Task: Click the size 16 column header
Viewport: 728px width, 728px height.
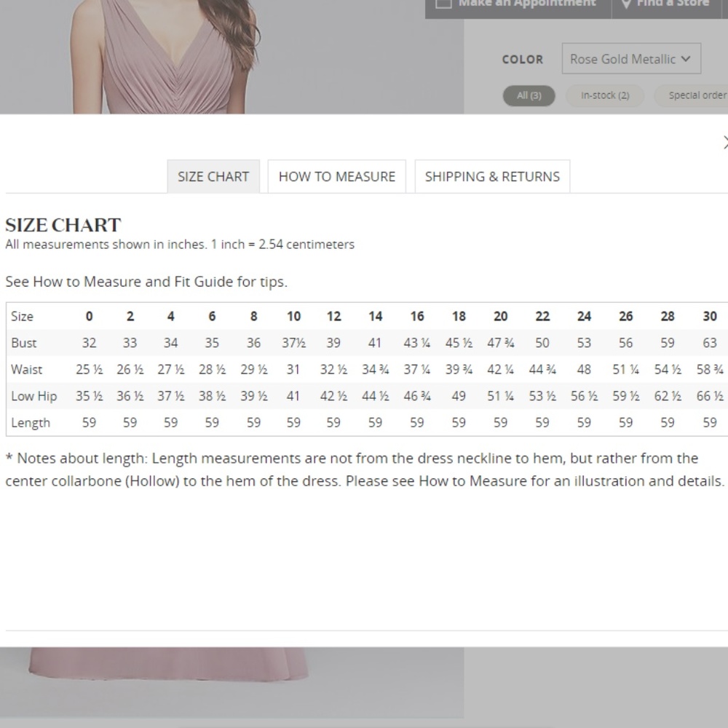Action: 417,316
